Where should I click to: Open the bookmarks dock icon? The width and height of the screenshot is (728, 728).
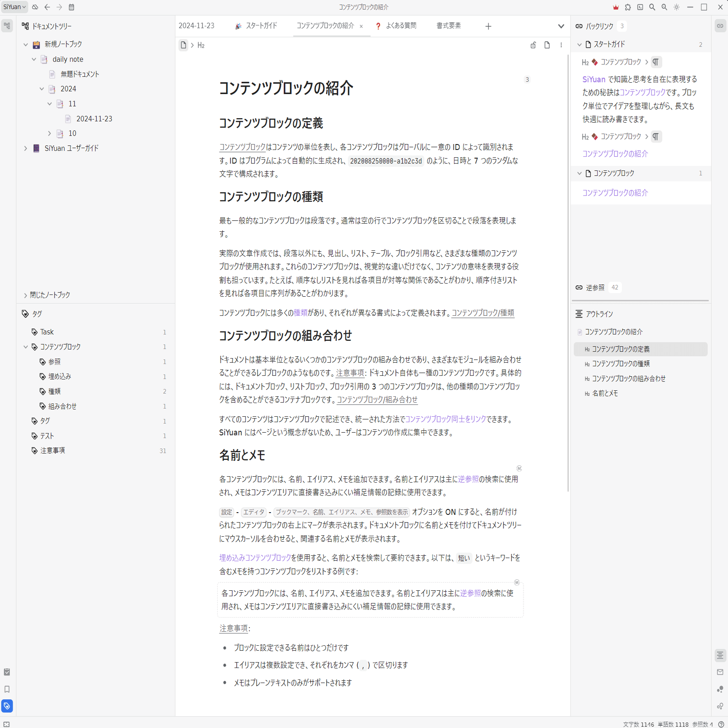tap(7, 689)
